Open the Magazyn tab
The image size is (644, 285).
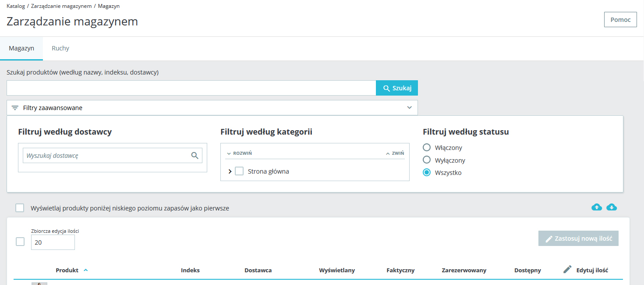click(x=21, y=48)
